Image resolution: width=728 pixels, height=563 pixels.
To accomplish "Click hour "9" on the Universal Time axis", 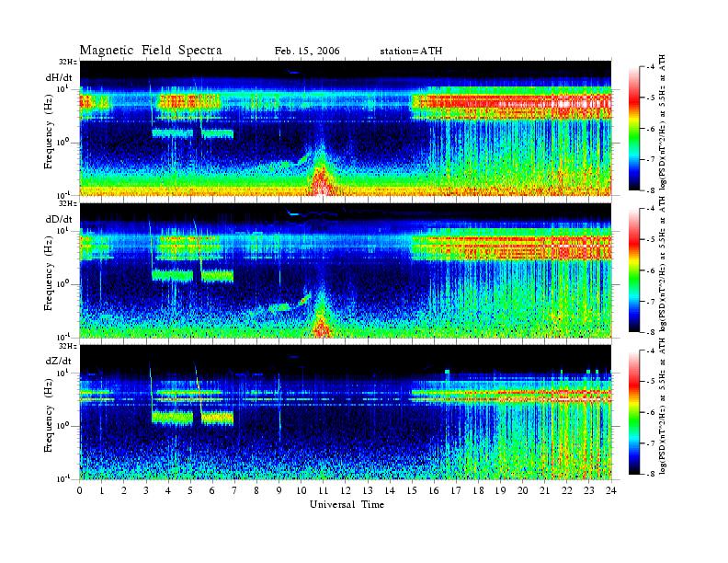I will (279, 490).
